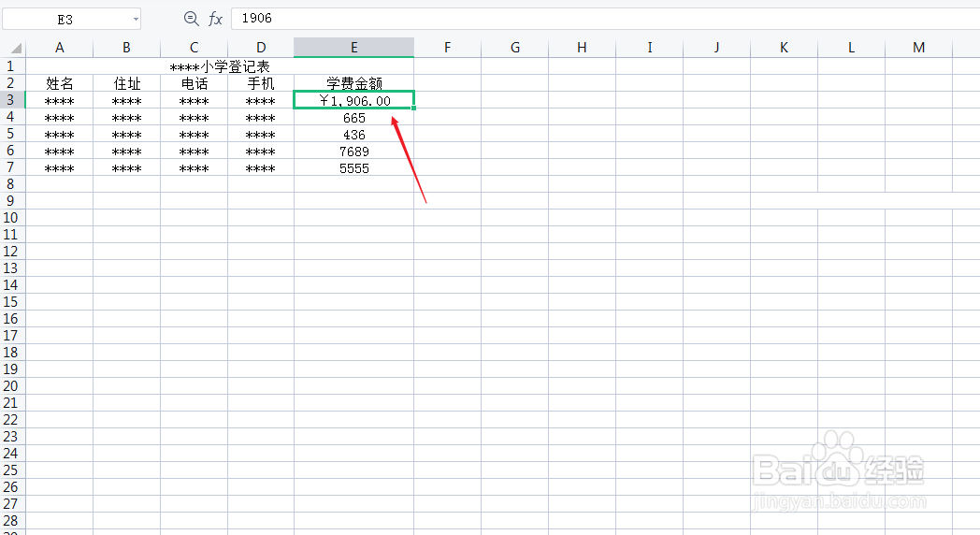Click the 姓名 header cell
This screenshot has height=535, width=980.
pos(59,83)
